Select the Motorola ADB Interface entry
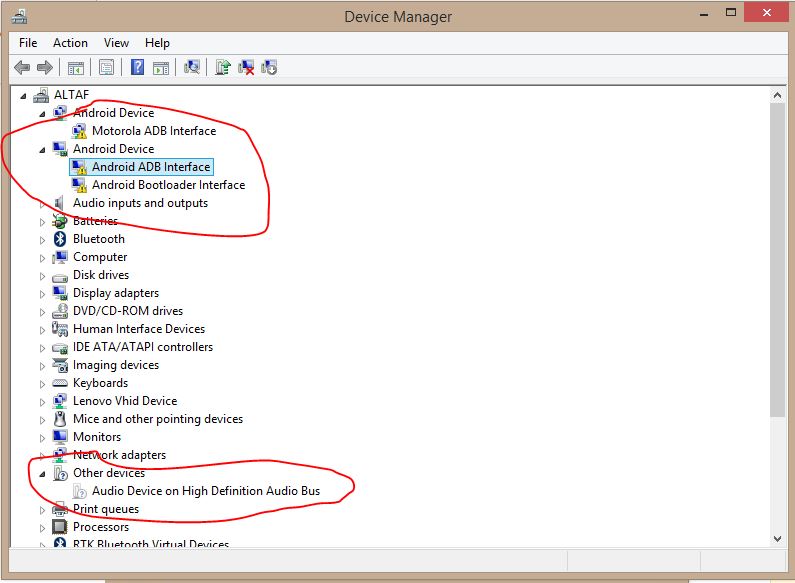This screenshot has width=795, height=583. 154,131
